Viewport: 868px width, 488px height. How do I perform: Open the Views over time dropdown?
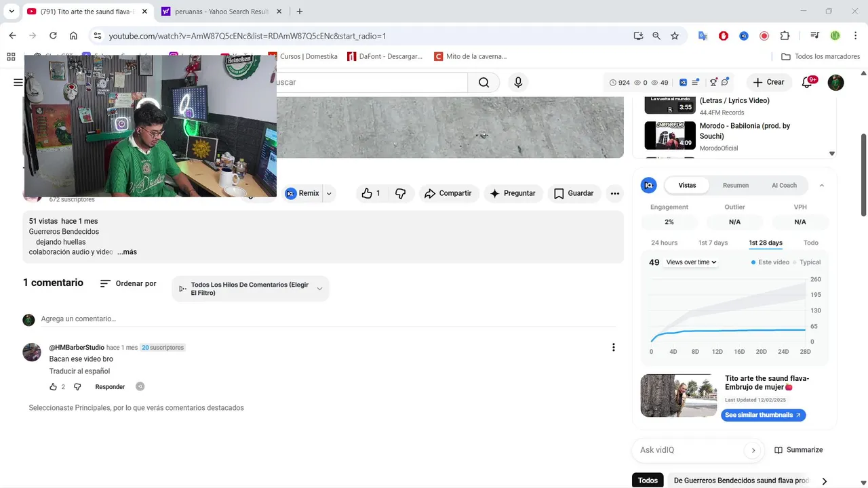[x=691, y=262]
